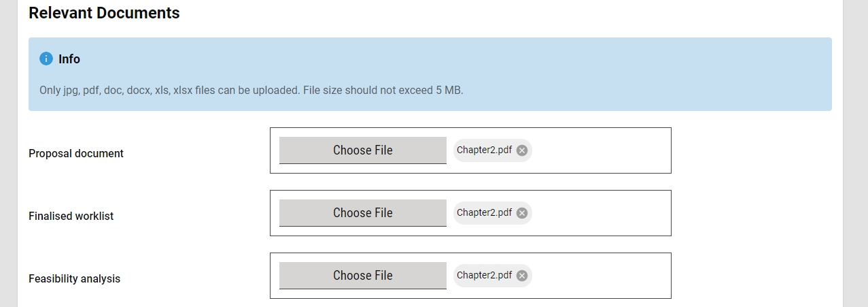Remove Chapter2.pdf from Feasibility analysis

[x=522, y=276]
